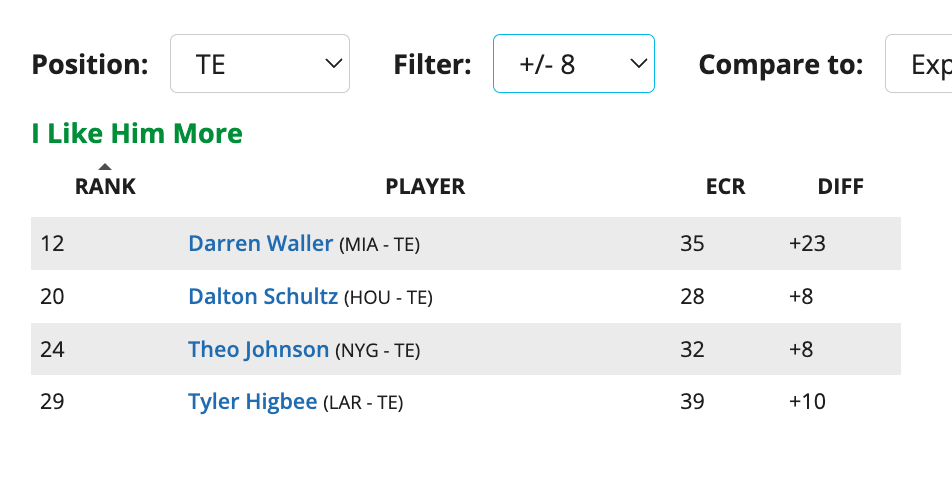952x492 pixels.
Task: Sort table by PLAYER column header
Action: point(425,186)
